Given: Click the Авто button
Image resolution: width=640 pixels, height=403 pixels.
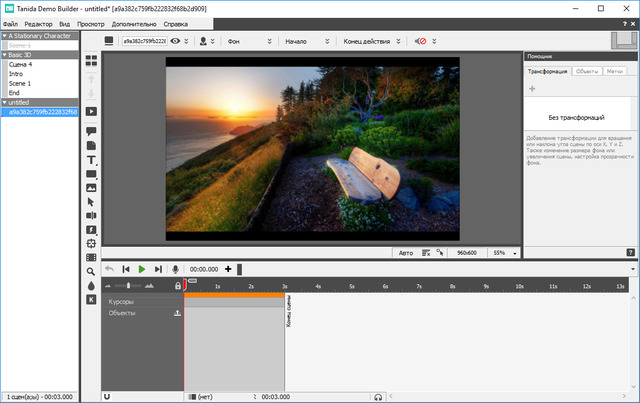Looking at the screenshot, I should click(x=406, y=253).
